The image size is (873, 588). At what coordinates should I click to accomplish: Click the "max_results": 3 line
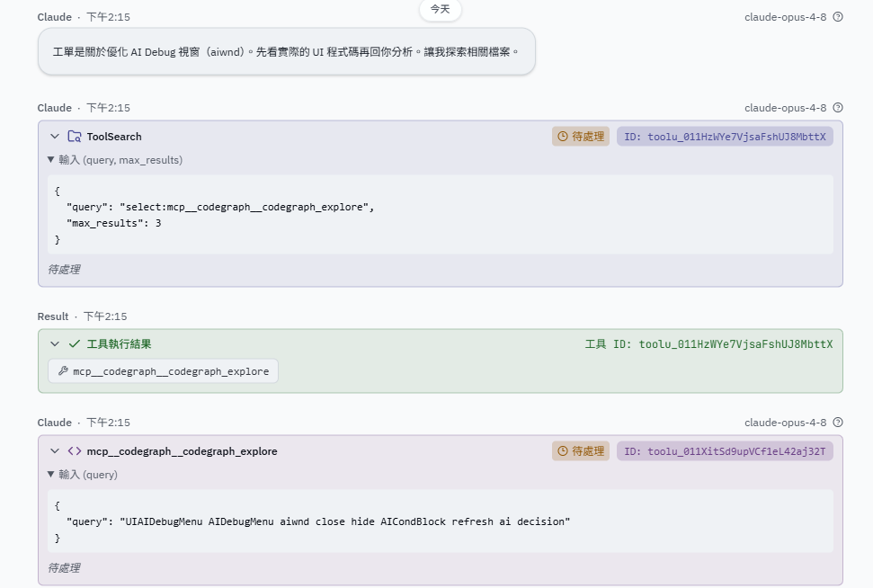pyautogui.click(x=113, y=223)
